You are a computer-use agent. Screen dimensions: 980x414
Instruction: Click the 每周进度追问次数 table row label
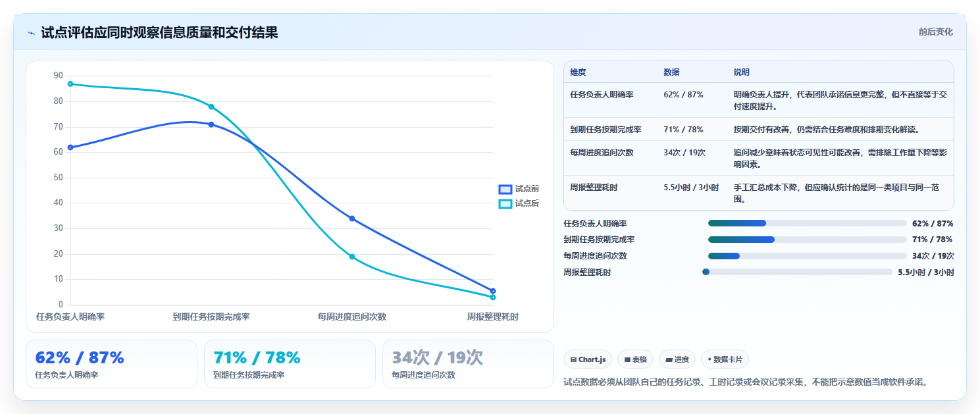pos(602,153)
